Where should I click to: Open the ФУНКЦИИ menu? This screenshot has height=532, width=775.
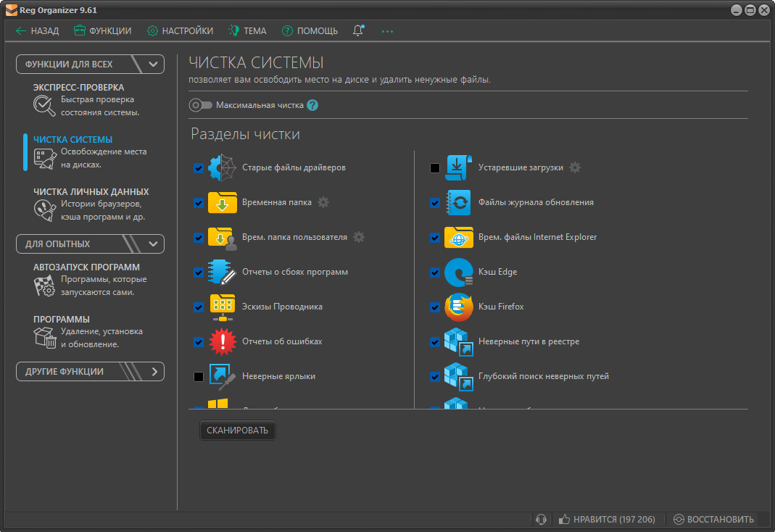pos(103,30)
